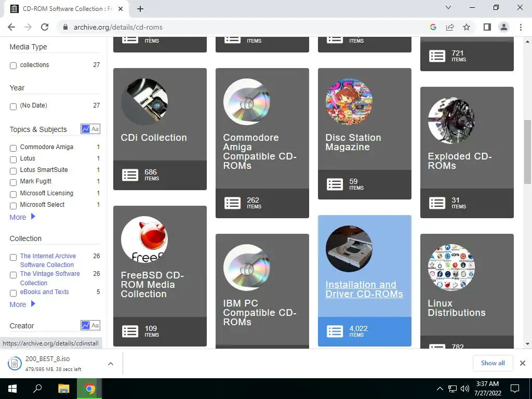Click Show all downloads button

493,363
